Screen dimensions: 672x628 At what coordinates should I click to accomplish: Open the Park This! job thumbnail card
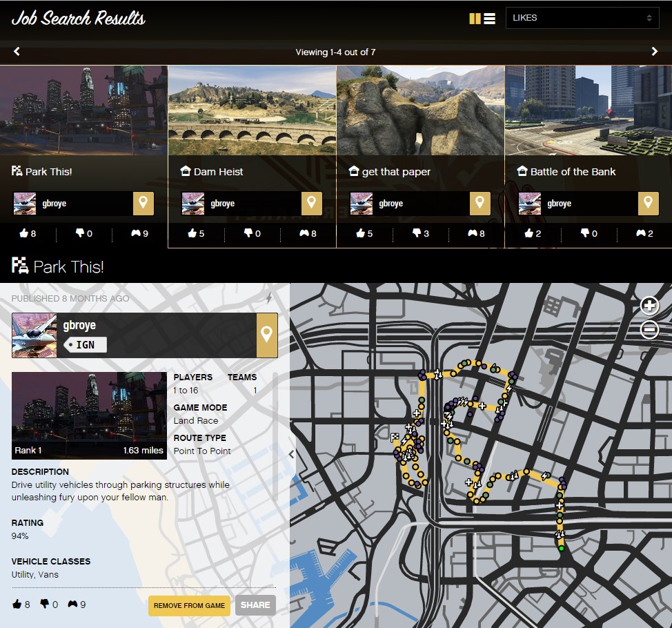point(83,110)
